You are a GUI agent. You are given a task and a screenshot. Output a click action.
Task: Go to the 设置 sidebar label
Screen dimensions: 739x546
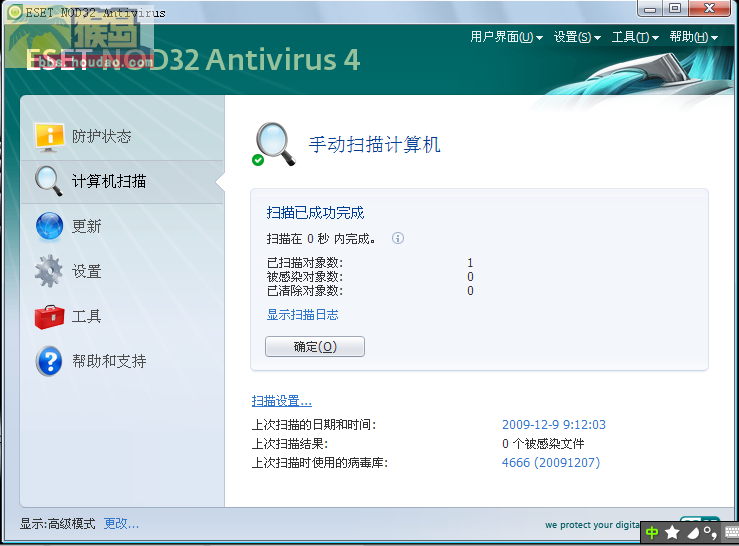(86, 272)
